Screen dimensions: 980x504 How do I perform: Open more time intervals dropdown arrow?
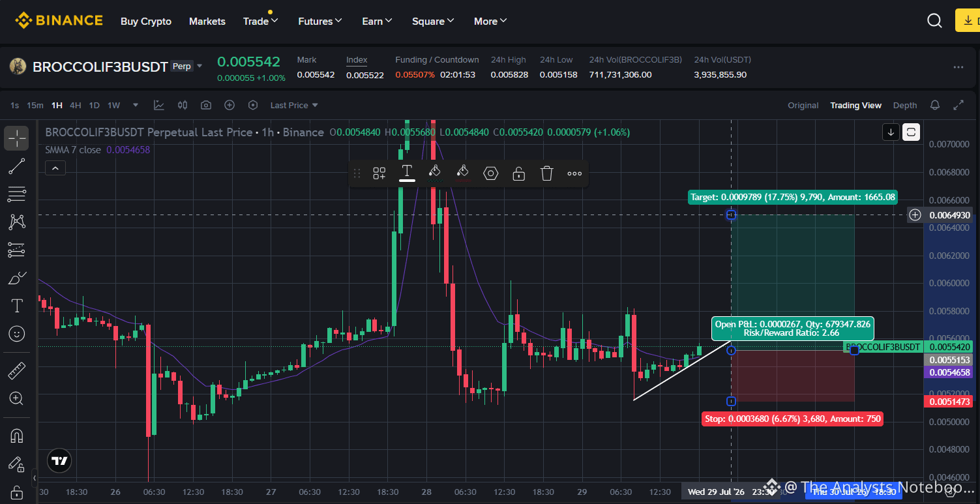pos(136,105)
